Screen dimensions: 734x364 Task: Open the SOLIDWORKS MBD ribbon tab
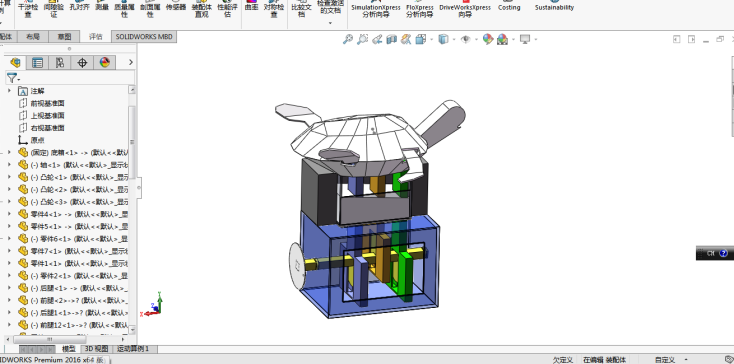[144, 37]
